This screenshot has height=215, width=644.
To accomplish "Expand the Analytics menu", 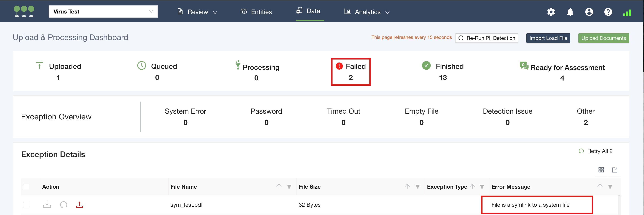I will click(367, 12).
